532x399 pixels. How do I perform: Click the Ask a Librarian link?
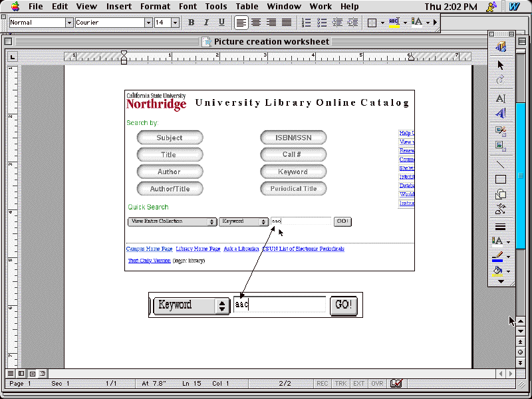(x=241, y=249)
